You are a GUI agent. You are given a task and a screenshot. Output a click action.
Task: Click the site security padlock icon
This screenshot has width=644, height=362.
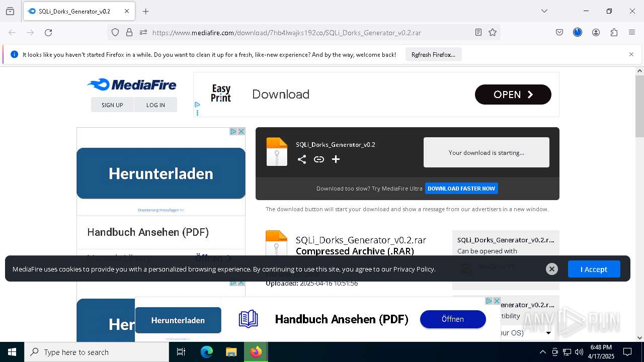[x=129, y=32]
